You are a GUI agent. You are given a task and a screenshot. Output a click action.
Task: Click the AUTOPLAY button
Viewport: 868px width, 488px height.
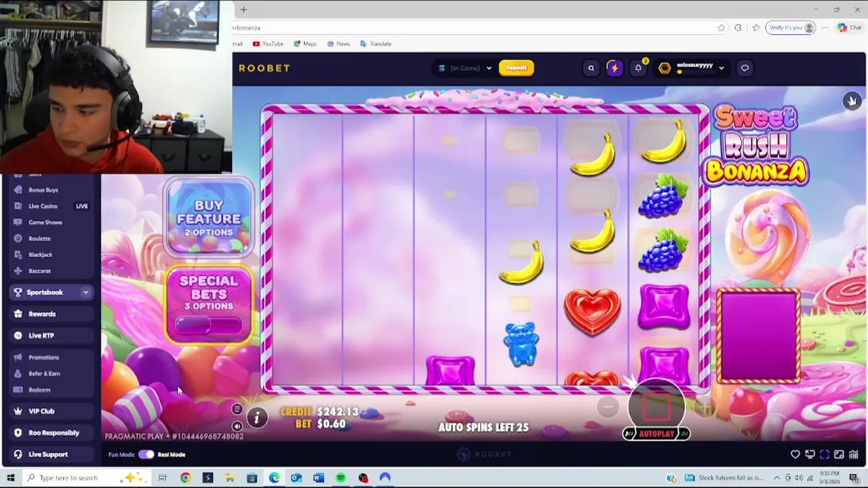[x=656, y=434]
